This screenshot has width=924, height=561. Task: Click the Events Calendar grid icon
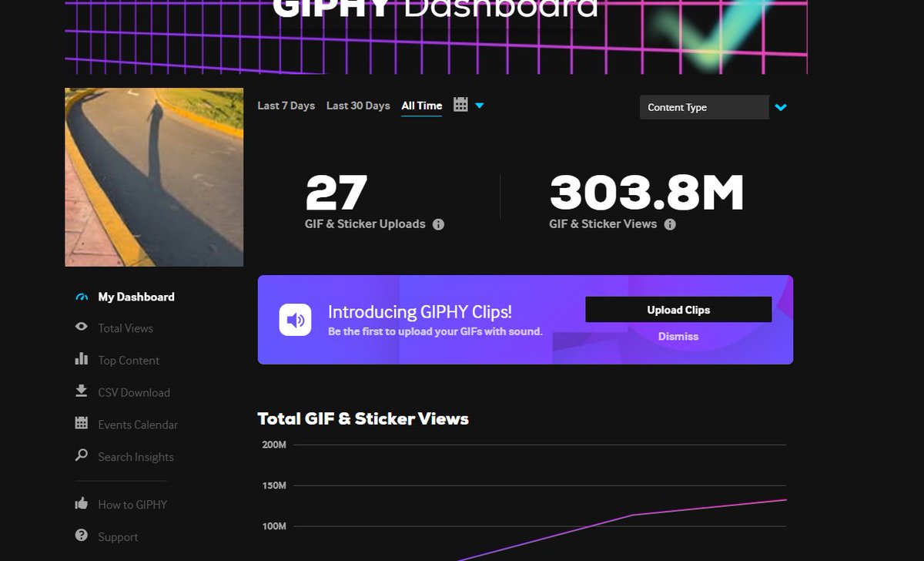pyautogui.click(x=82, y=423)
